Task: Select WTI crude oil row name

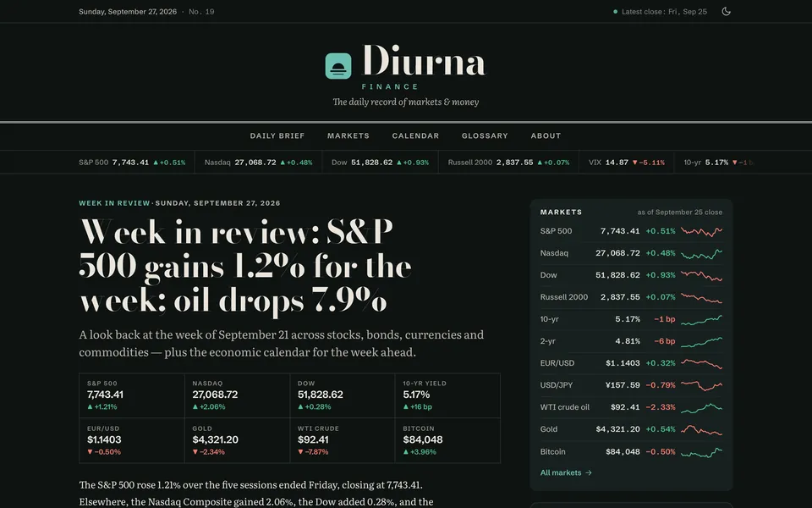Action: tap(565, 407)
